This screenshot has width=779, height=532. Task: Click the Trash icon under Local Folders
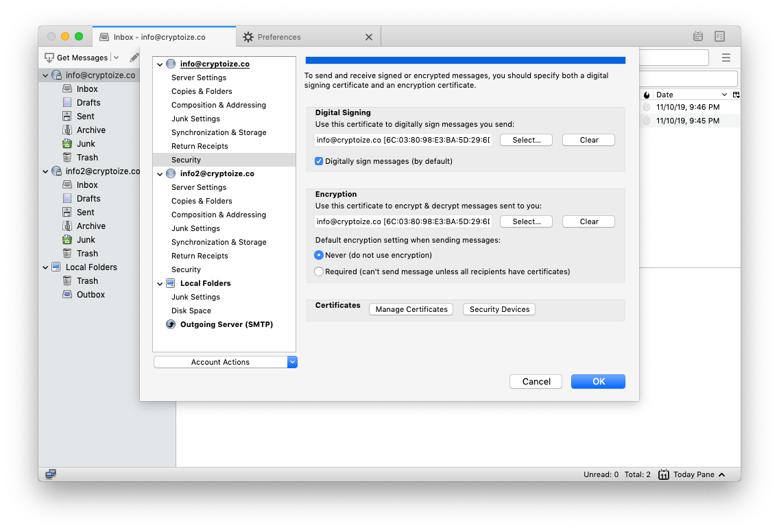67,280
